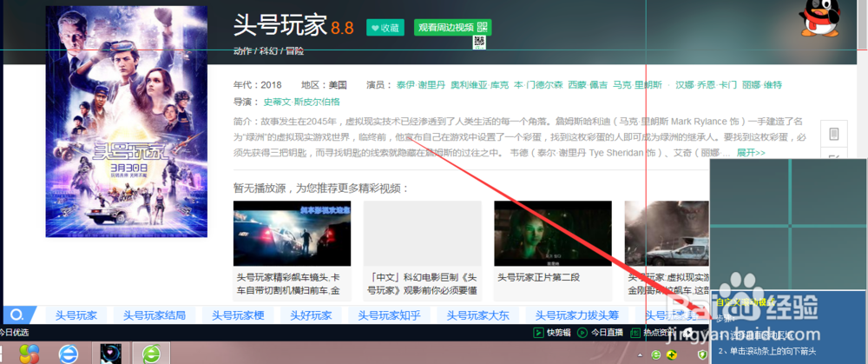
Task: Open 热点资讯 in the status bar
Action: (651, 333)
